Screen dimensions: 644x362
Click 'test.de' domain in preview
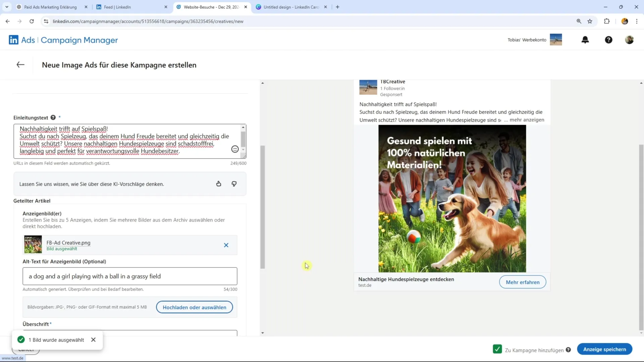click(x=365, y=285)
